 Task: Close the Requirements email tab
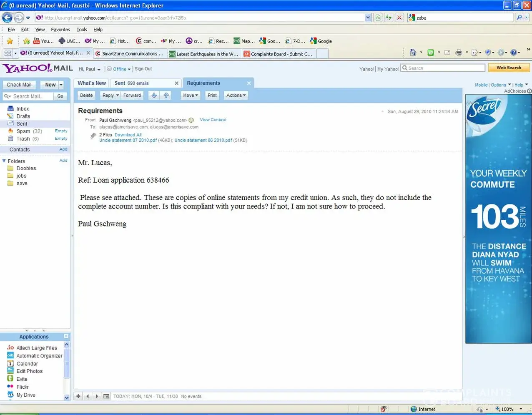click(x=249, y=83)
